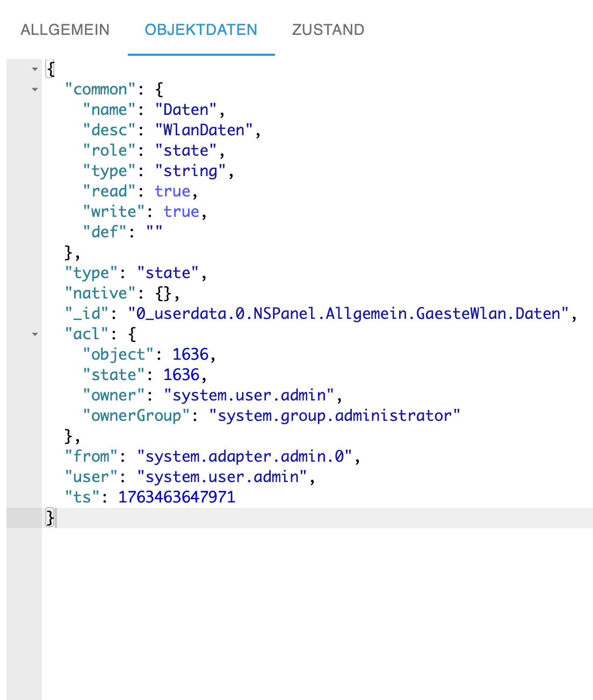Click the "native" empty object braces
This screenshot has width=593, height=700.
click(163, 293)
